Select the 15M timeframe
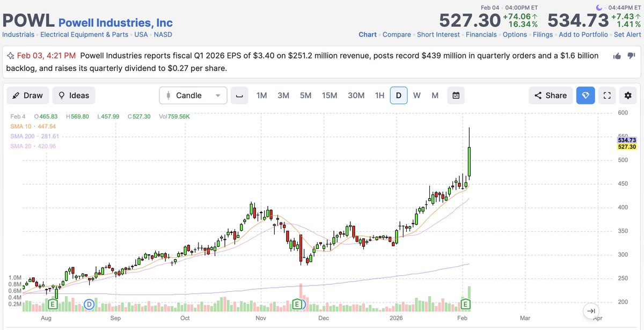The height and width of the screenshot is (330, 644). click(x=330, y=96)
